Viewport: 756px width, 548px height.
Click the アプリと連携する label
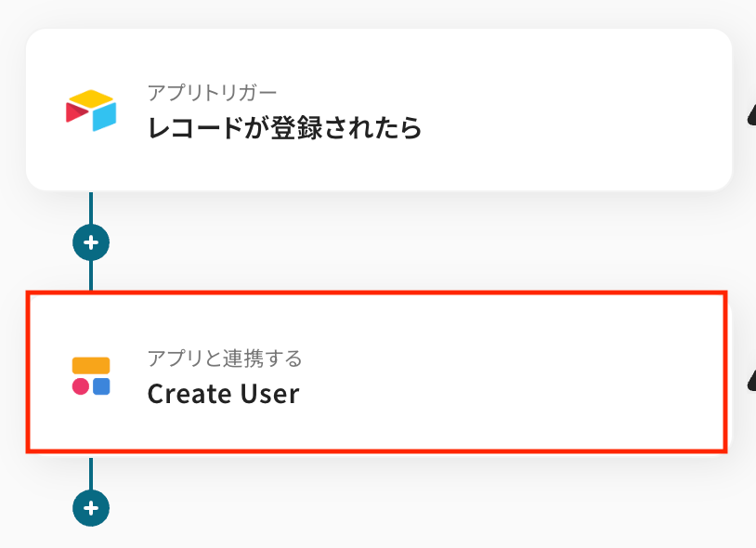point(225,359)
